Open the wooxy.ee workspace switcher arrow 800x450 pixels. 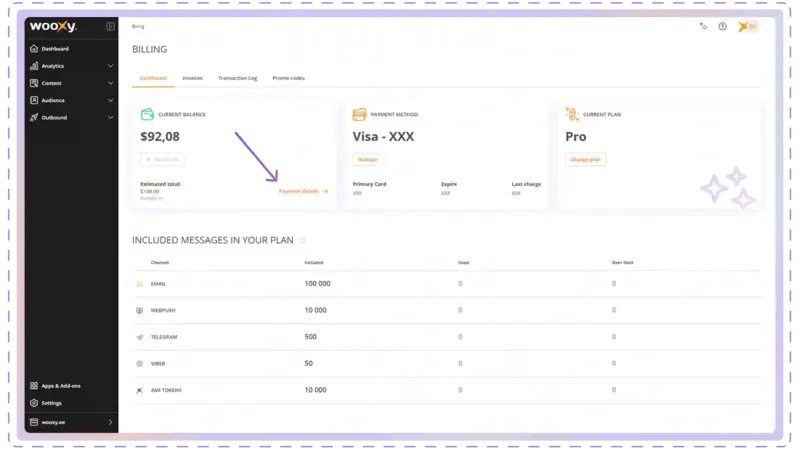pyautogui.click(x=110, y=422)
